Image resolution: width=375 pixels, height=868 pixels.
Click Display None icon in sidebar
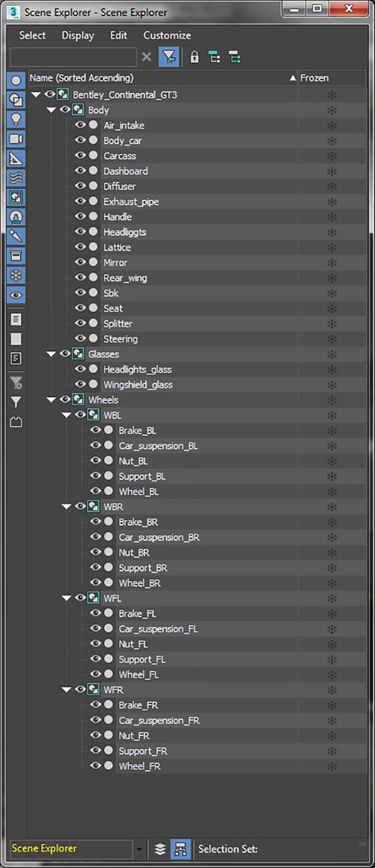click(16, 339)
